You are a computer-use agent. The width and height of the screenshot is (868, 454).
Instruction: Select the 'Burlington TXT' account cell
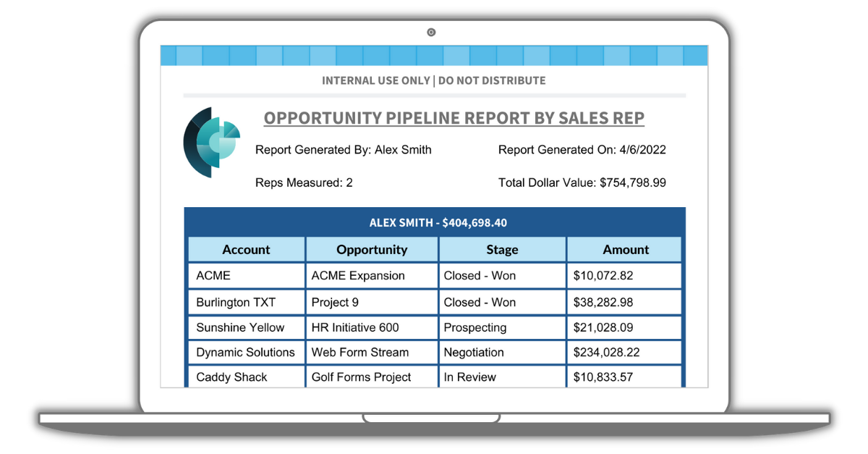coord(246,302)
